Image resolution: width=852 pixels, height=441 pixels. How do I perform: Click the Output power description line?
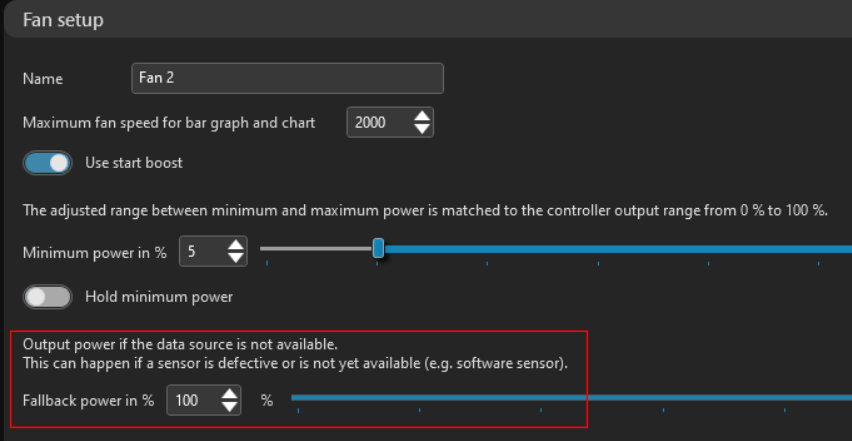[x=180, y=344]
